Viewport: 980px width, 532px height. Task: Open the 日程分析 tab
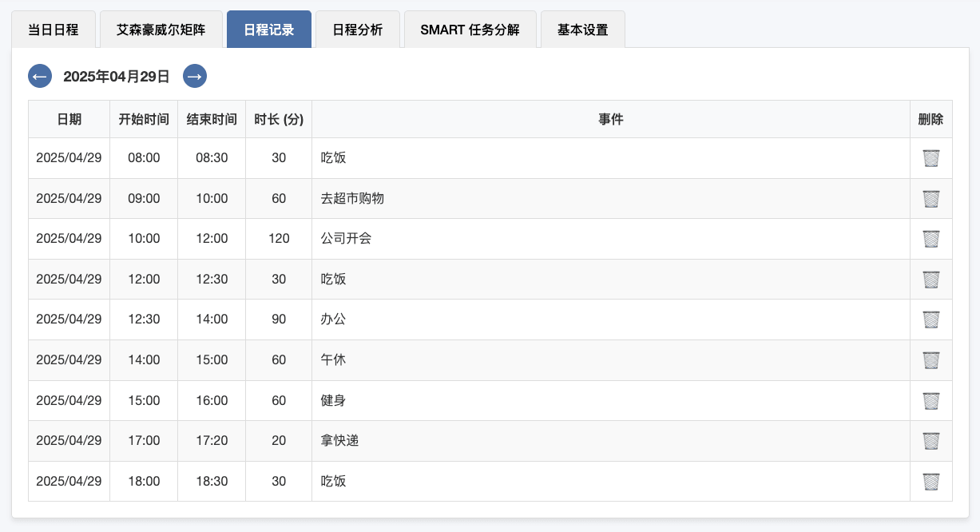(358, 30)
